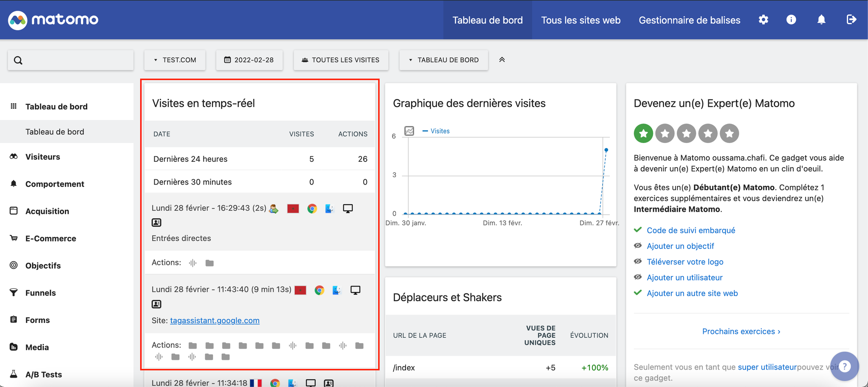This screenshot has height=387, width=868.
Task: Open the super utilisateur link
Action: point(767,367)
